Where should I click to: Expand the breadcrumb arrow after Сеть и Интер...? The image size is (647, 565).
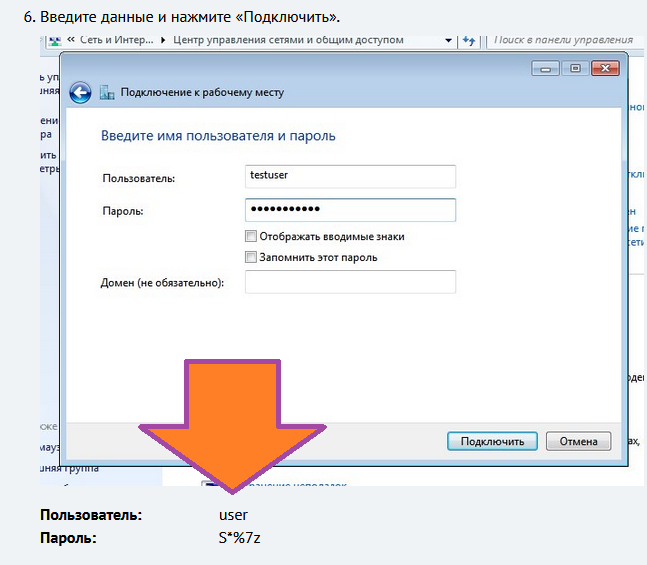click(163, 40)
